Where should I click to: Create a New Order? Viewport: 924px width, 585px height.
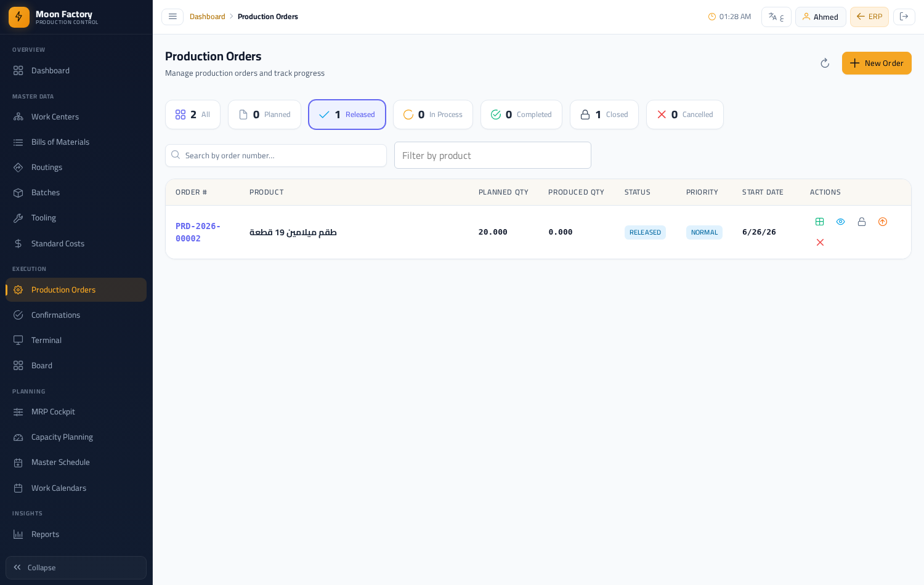(877, 63)
